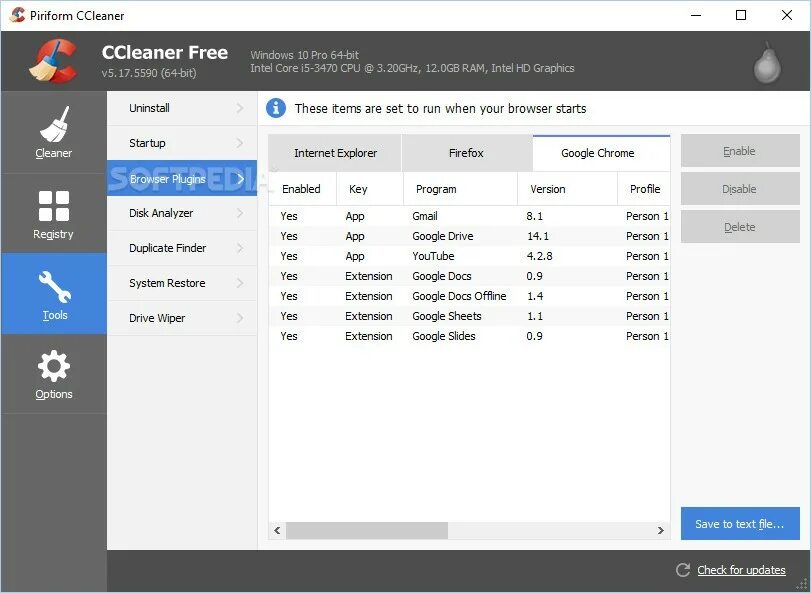Click chevron next to Browser Plugins
The width and height of the screenshot is (811, 593).
pos(240,179)
